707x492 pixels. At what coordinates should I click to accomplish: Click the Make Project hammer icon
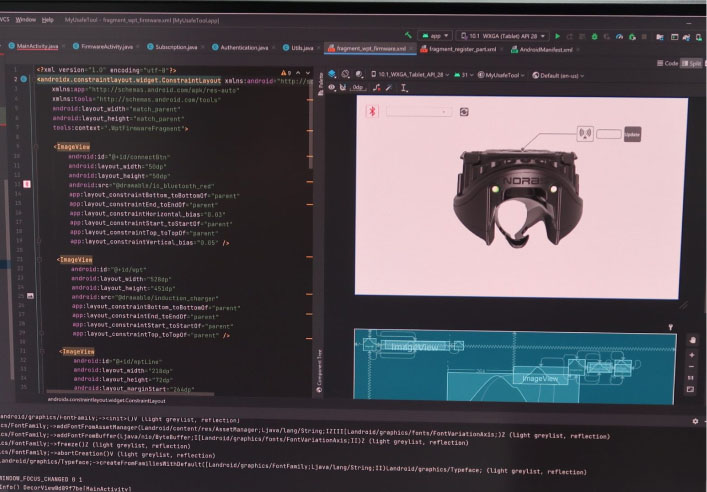pyautogui.click(x=408, y=35)
